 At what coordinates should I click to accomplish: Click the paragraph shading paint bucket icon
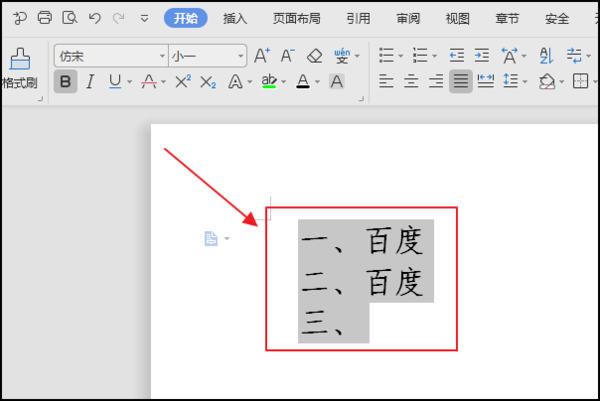(x=547, y=82)
